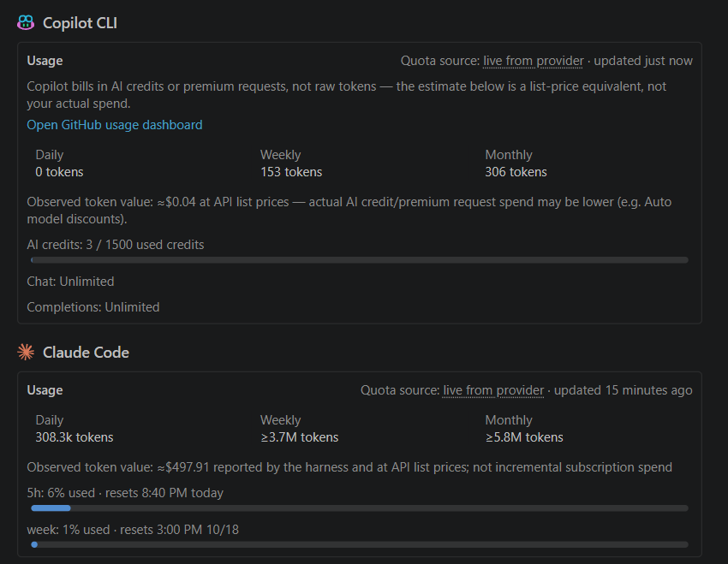Viewport: 728px width, 564px height.
Task: Click Copilot's Monthly '306 tokens' value
Action: coord(516,172)
